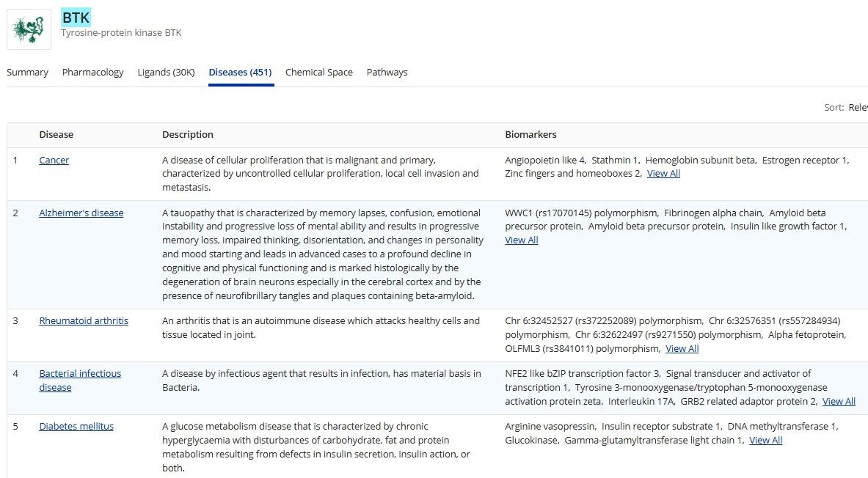This screenshot has width=868, height=478.
Task: Switch to the Pharmacology tab
Action: tap(92, 73)
